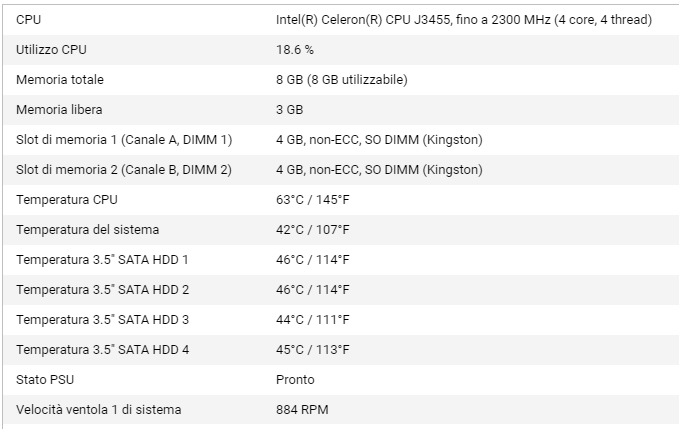
Task: Click the Memoria libera label
Action: (x=59, y=109)
